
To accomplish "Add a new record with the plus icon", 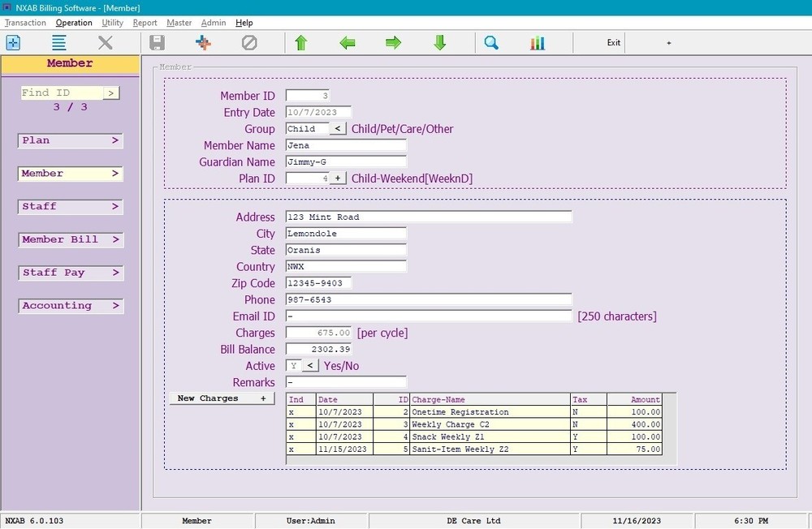I will click(204, 43).
